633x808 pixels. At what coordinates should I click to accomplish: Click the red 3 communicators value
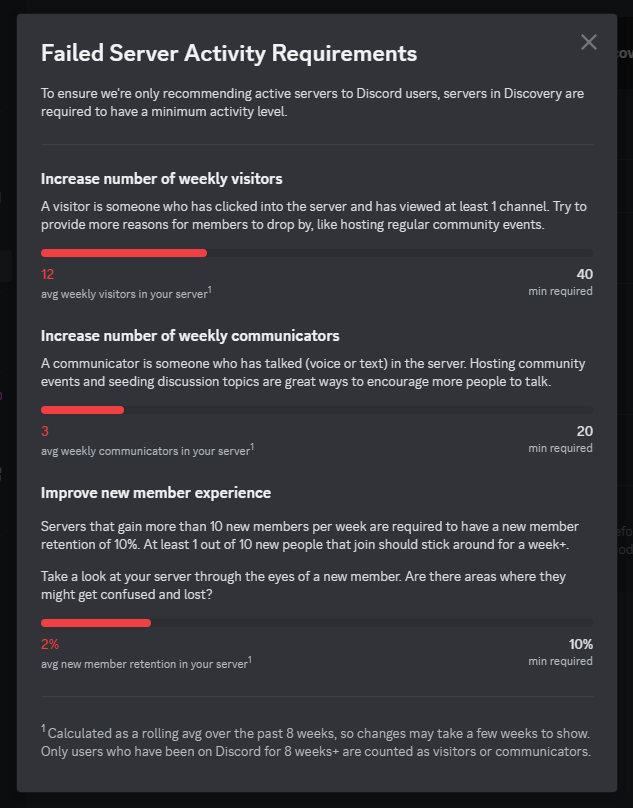[x=45, y=431]
